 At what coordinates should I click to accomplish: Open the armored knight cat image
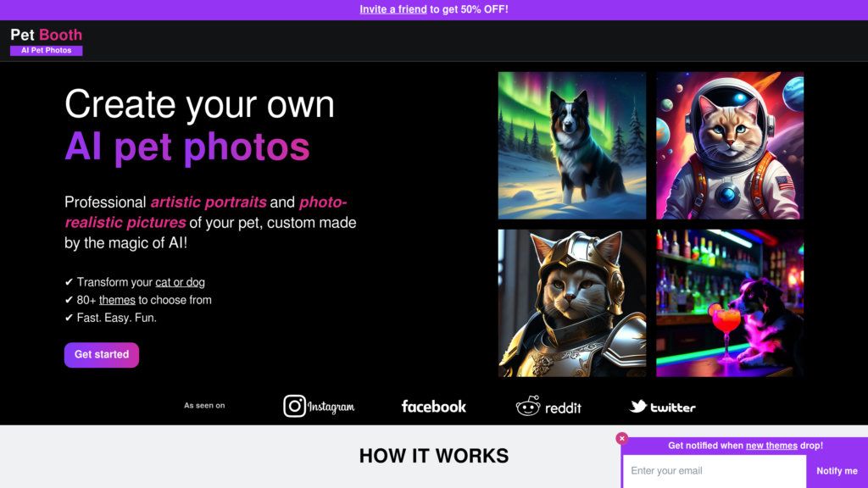pos(572,303)
